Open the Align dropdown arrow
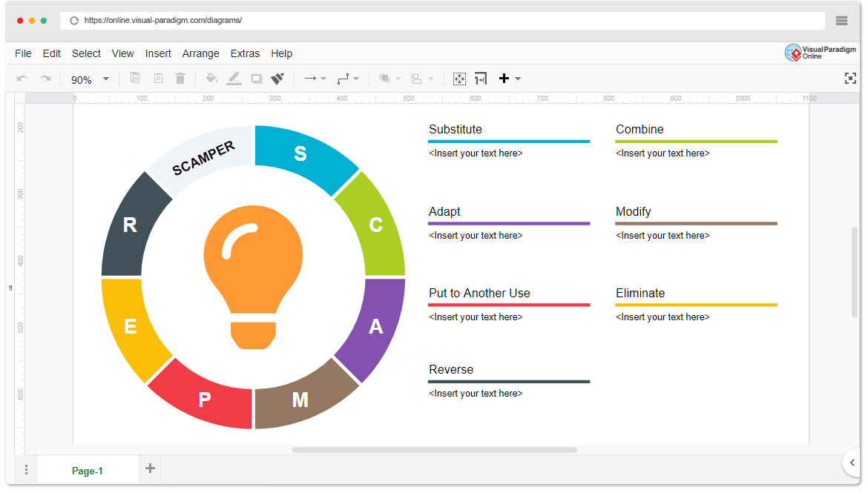 431,79
